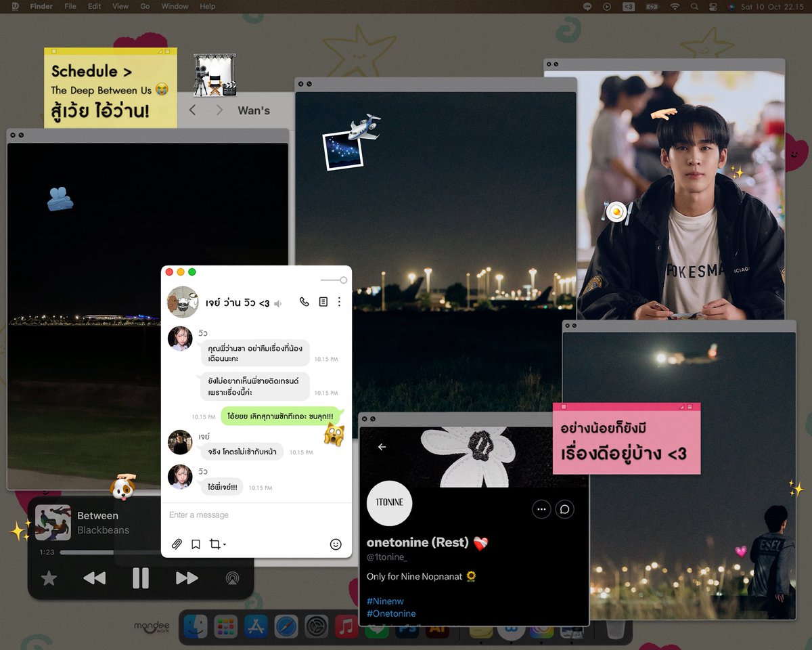812x650 pixels.
Task: Skip to the next track
Action: click(x=186, y=578)
